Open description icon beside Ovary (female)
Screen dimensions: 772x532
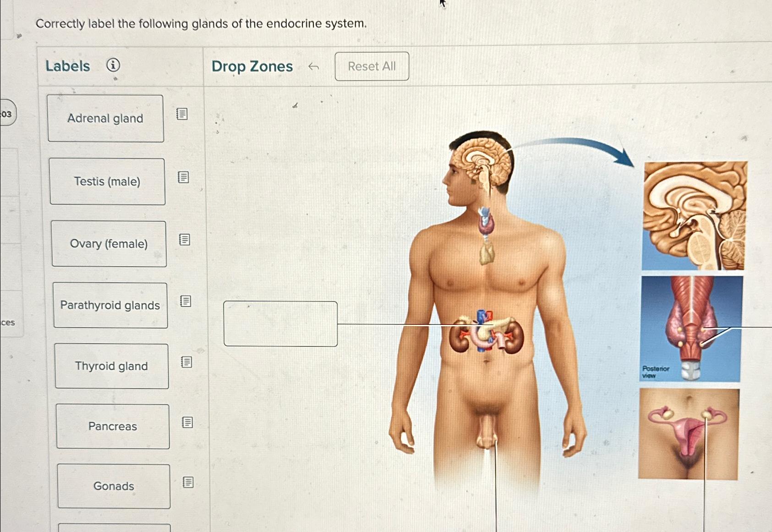point(185,239)
